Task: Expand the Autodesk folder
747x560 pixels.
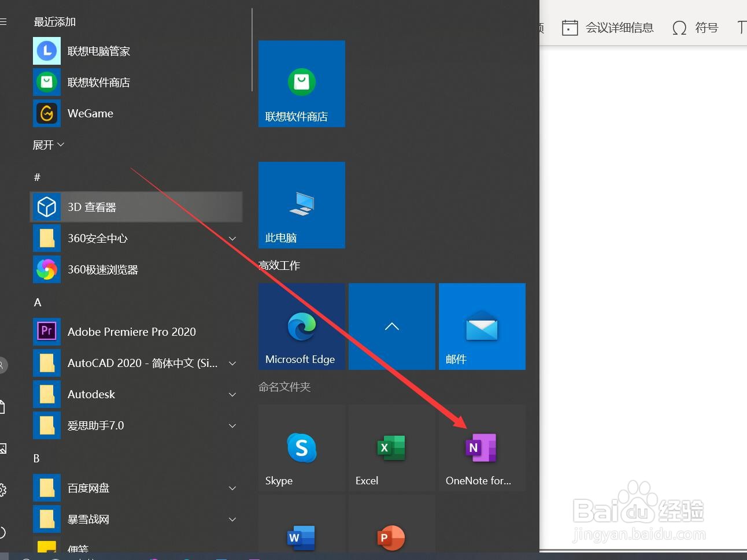Action: coord(136,394)
